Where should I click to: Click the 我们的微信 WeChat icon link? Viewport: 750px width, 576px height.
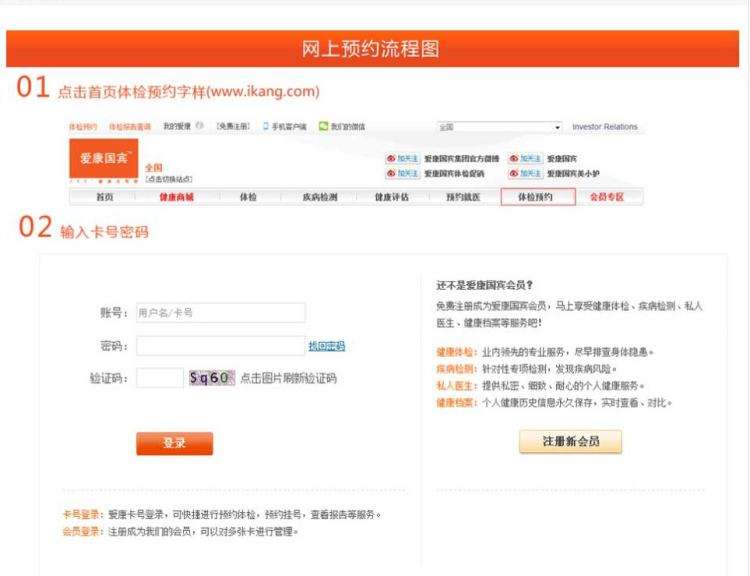[342, 127]
